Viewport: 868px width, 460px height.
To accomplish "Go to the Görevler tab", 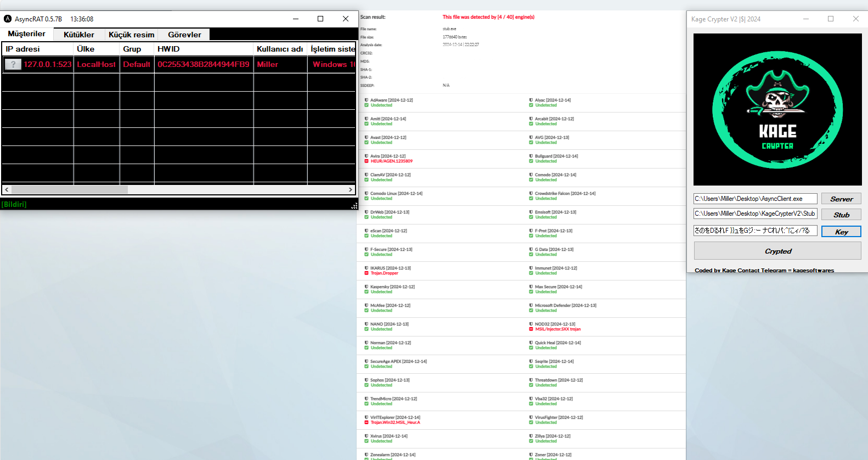I will point(184,35).
